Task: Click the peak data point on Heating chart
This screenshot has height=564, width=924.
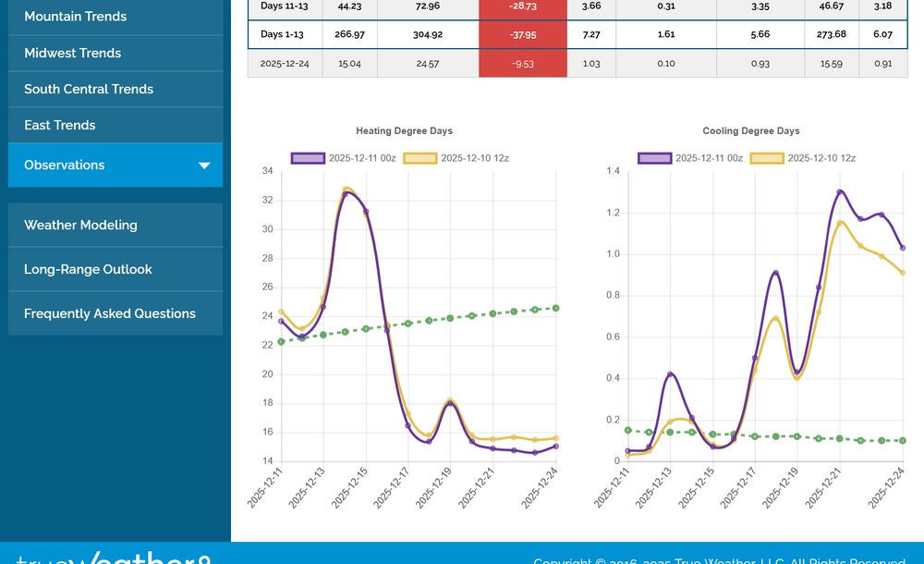Action: (x=346, y=191)
